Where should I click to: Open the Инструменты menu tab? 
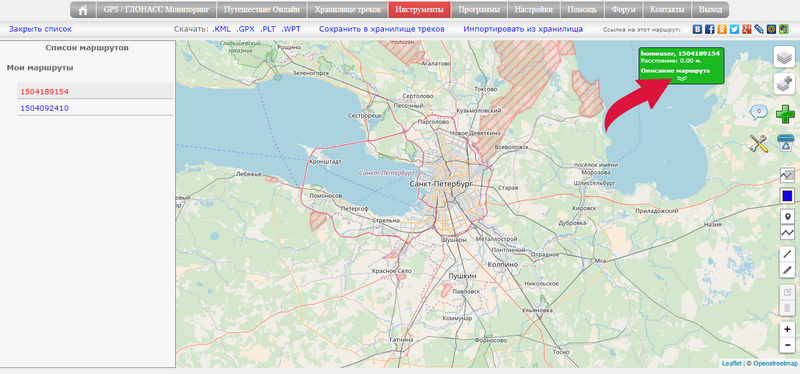point(419,10)
